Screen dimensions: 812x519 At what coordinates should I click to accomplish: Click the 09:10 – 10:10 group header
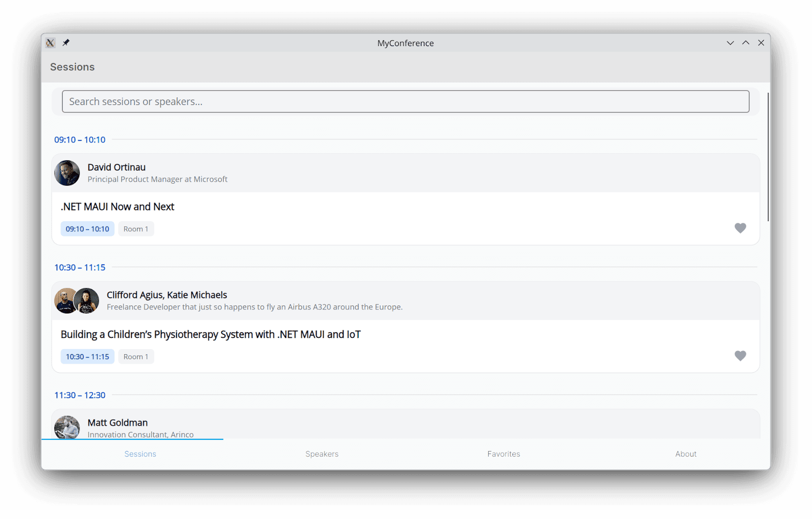[80, 140]
